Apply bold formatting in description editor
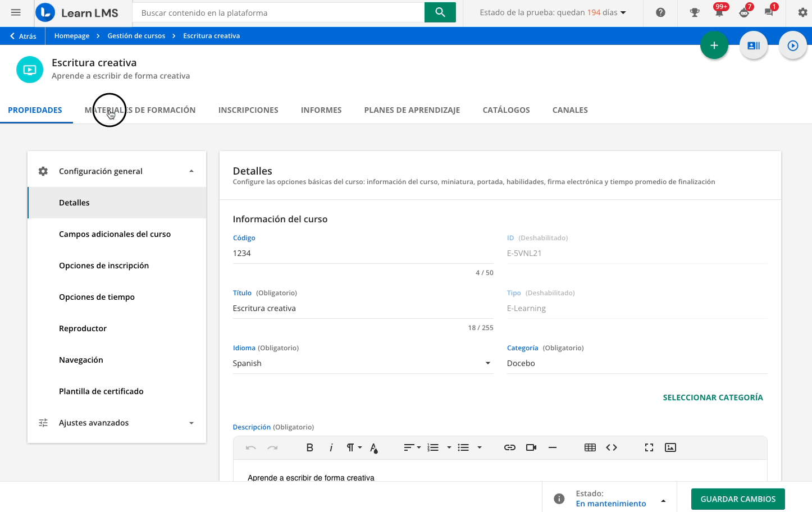The image size is (812, 512). 309,447
